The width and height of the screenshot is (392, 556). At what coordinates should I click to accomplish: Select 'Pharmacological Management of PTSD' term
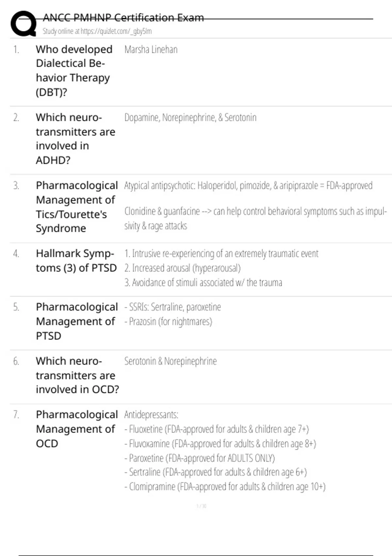[76, 321]
